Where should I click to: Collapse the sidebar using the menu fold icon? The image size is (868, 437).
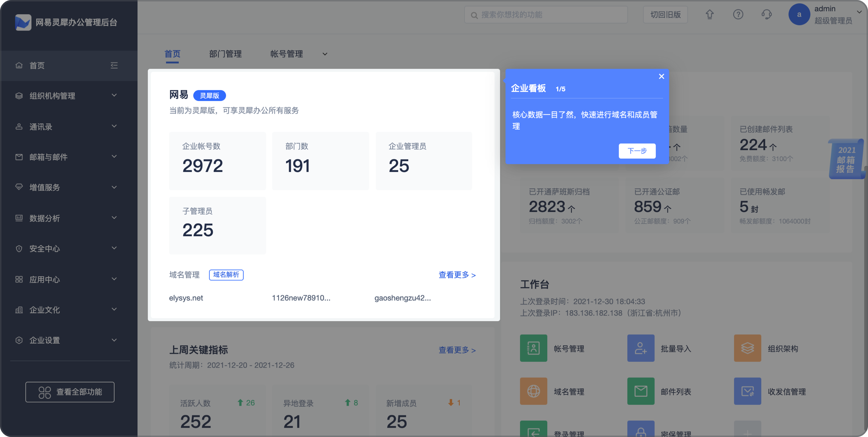pyautogui.click(x=114, y=65)
